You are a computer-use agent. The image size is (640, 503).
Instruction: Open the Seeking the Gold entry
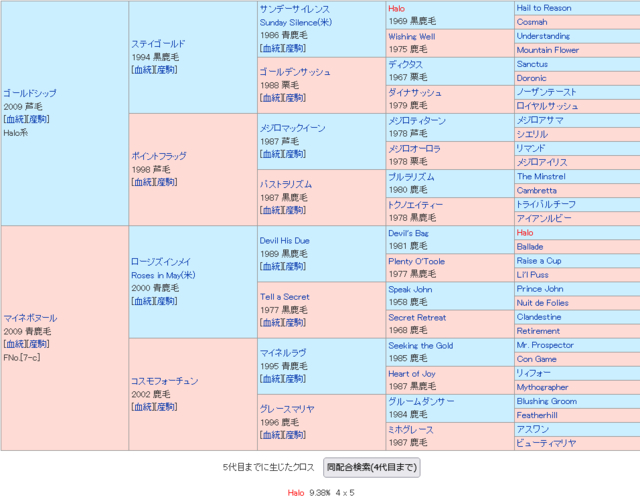coord(420,345)
